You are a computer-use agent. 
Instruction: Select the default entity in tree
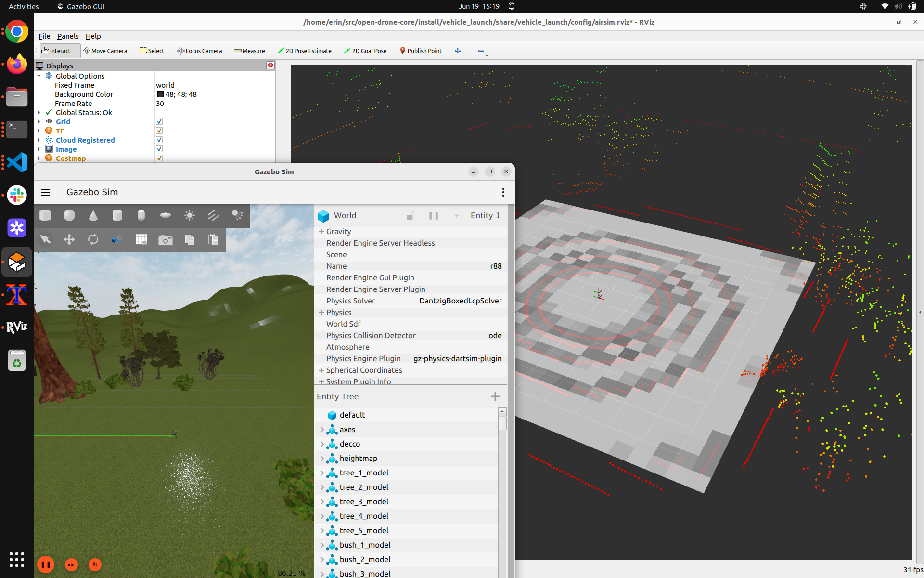click(352, 415)
